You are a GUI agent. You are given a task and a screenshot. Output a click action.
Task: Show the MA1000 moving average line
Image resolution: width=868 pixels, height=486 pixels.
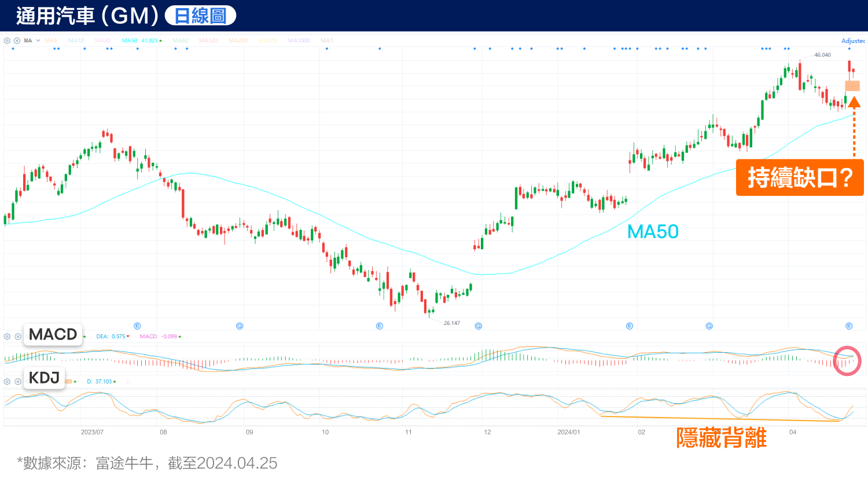pos(300,41)
